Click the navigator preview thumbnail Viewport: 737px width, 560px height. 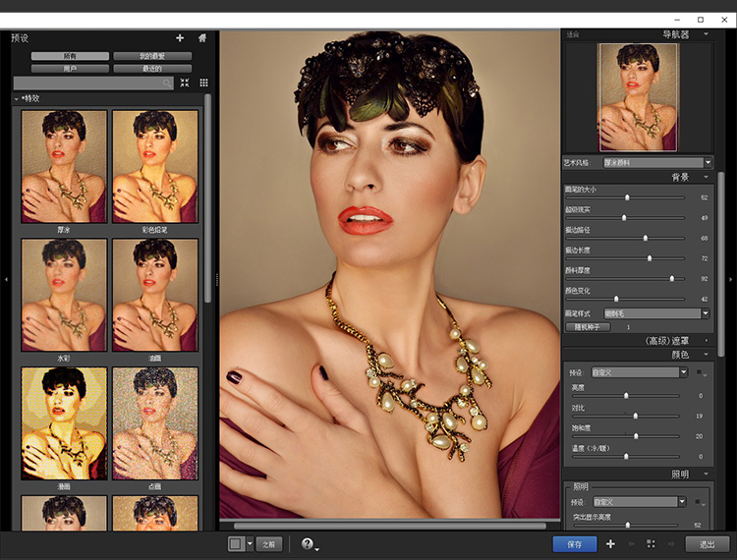638,97
